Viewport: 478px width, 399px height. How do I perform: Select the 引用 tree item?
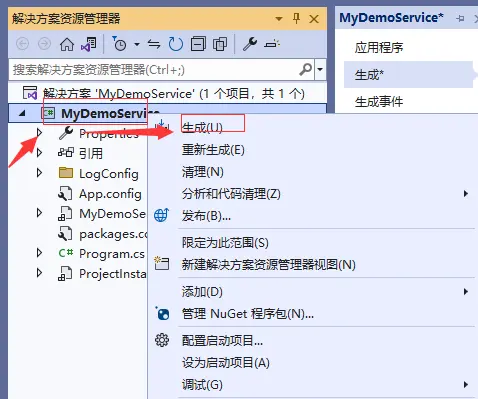[x=91, y=153]
